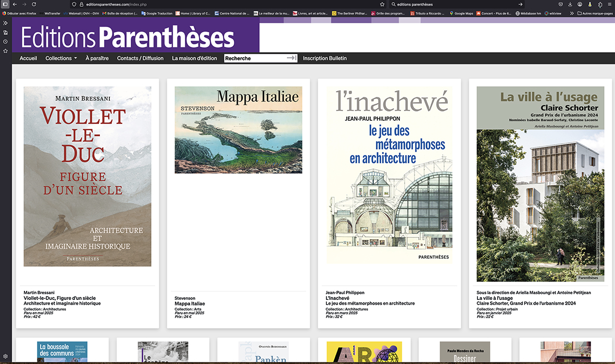
Task: Submit search with the arrow icon
Action: pyautogui.click(x=520, y=4)
